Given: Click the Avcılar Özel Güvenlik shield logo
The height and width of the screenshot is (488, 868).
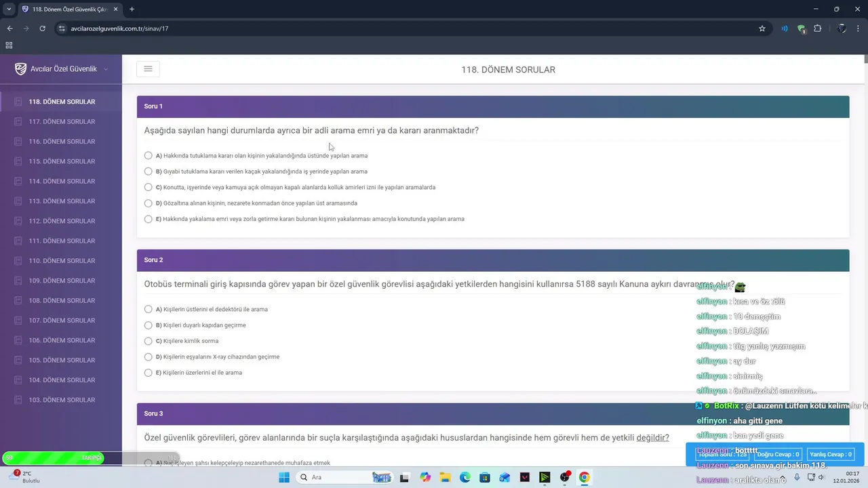Looking at the screenshot, I should coord(20,68).
